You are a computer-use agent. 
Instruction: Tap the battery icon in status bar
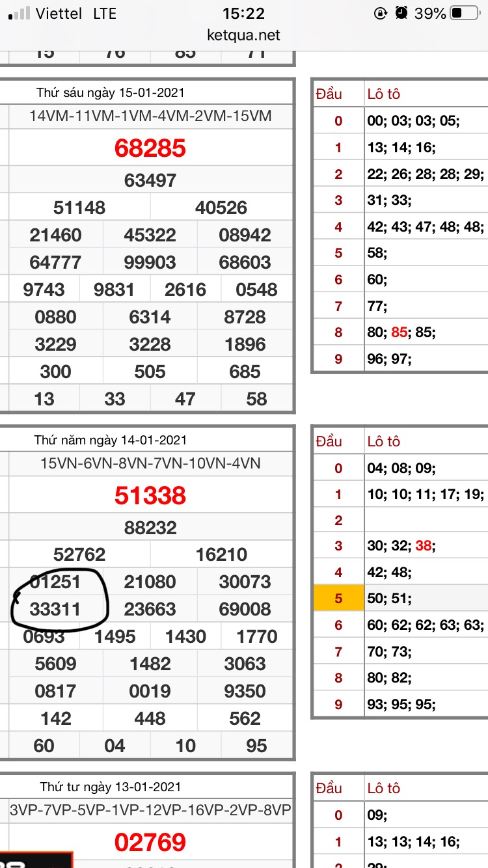465,13
